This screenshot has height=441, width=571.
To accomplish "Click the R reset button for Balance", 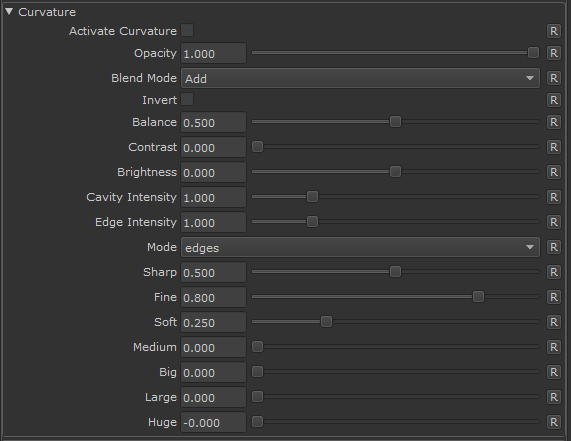I will pos(554,122).
